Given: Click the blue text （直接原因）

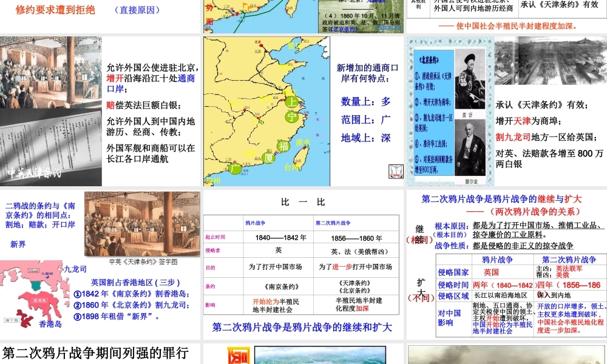Looking at the screenshot, I should [137, 10].
